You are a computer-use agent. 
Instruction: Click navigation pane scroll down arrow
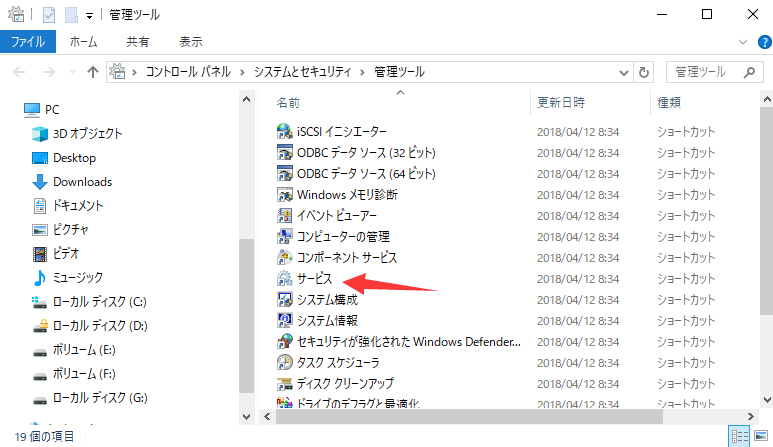point(246,417)
